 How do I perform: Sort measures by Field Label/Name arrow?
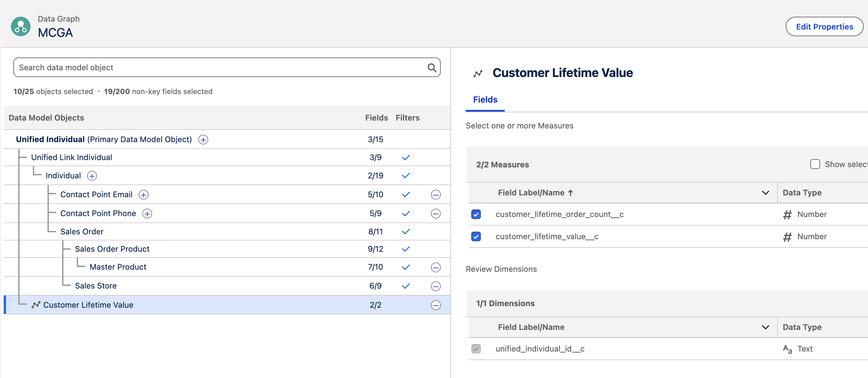click(x=570, y=193)
